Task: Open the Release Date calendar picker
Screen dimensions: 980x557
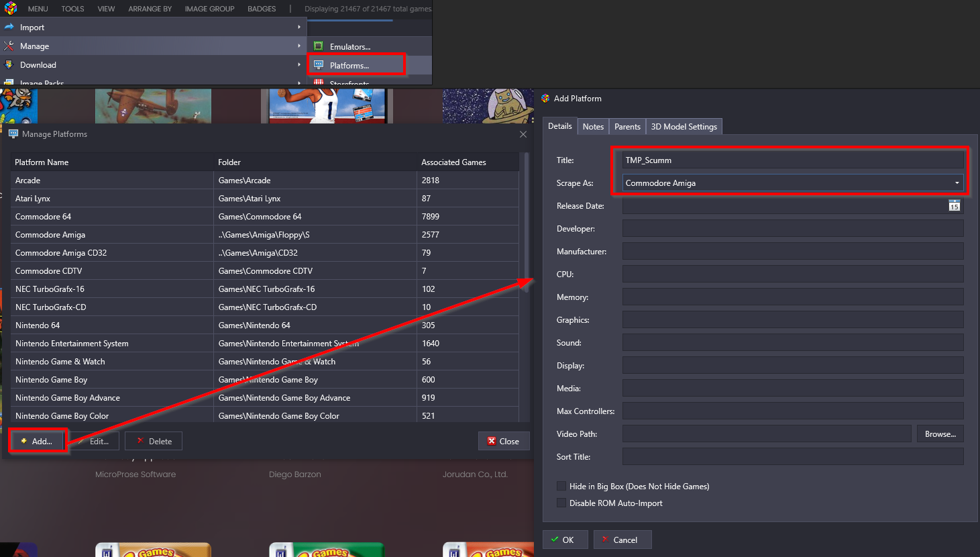Action: tap(954, 205)
